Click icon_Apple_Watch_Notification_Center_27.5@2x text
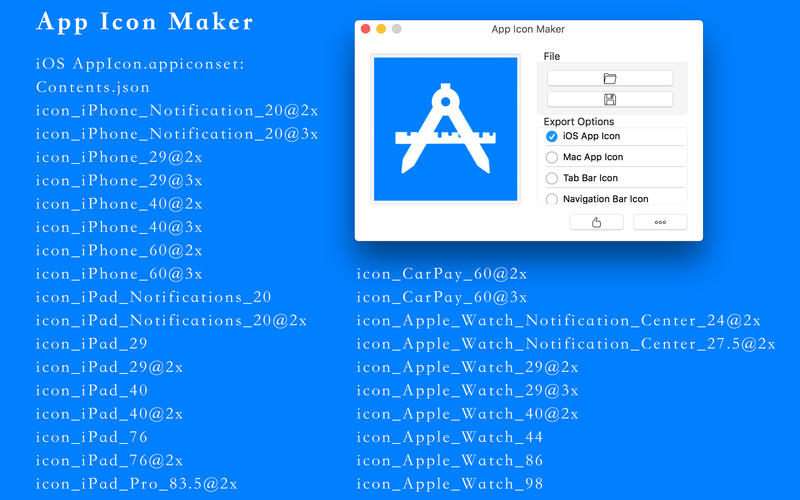This screenshot has height=500, width=800. click(x=566, y=344)
